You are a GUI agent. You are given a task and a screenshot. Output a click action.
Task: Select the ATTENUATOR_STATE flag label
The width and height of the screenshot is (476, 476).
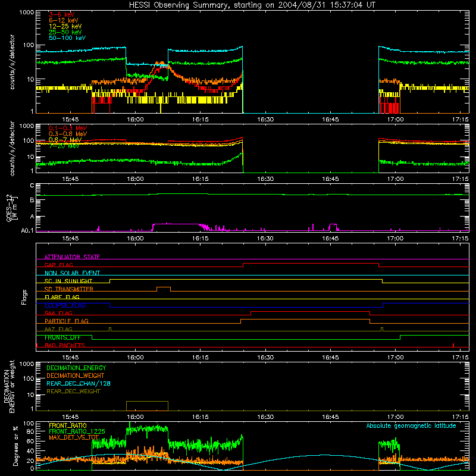tap(72, 257)
